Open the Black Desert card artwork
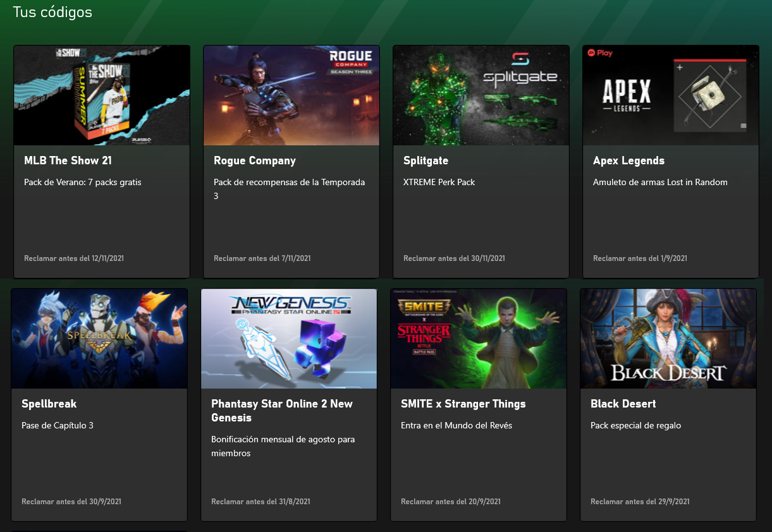Image resolution: width=772 pixels, height=532 pixels. pos(668,339)
